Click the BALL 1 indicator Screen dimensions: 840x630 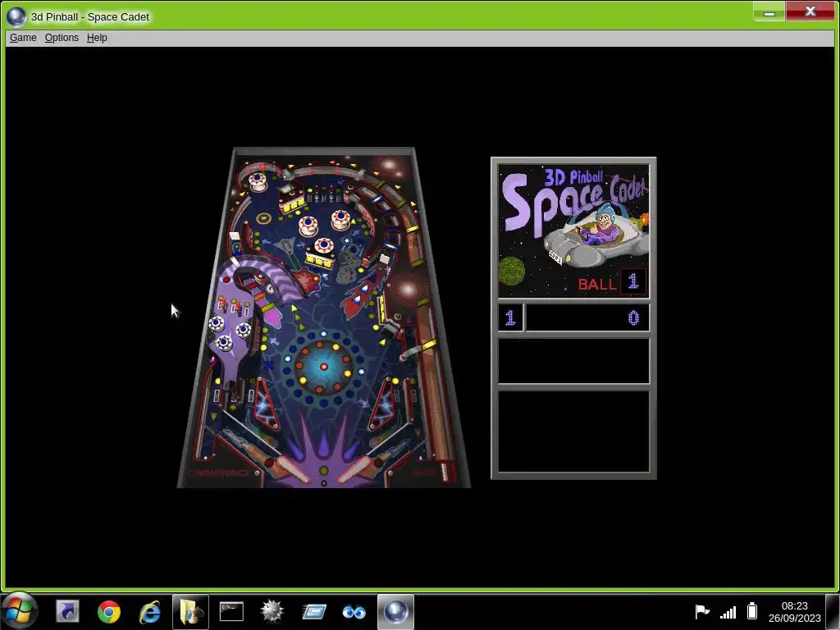(612, 283)
